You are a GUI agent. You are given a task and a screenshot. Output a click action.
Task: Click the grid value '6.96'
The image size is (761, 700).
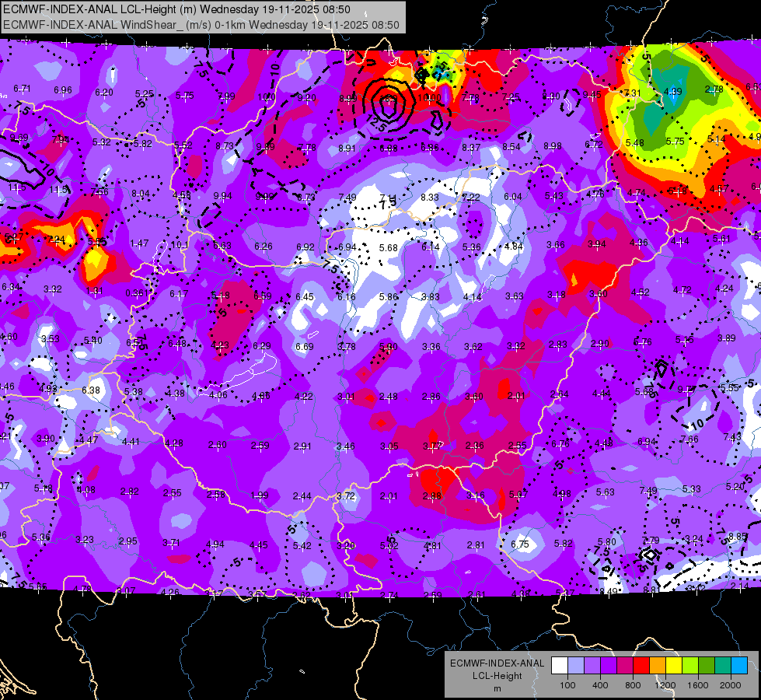coord(63,90)
